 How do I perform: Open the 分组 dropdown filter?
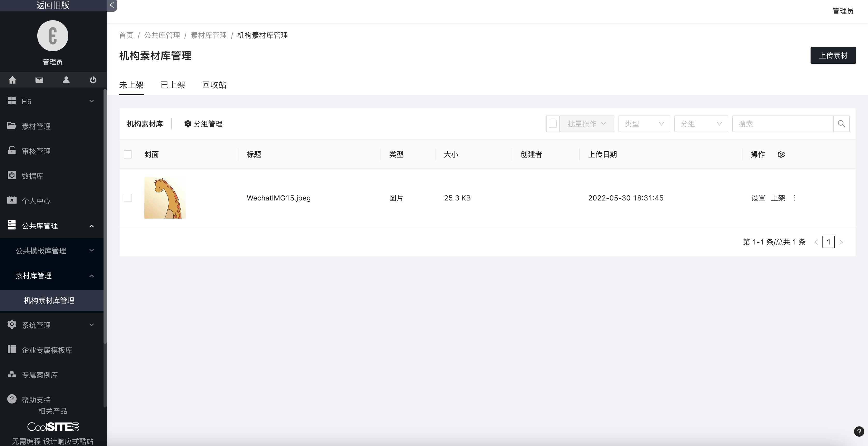(x=701, y=124)
